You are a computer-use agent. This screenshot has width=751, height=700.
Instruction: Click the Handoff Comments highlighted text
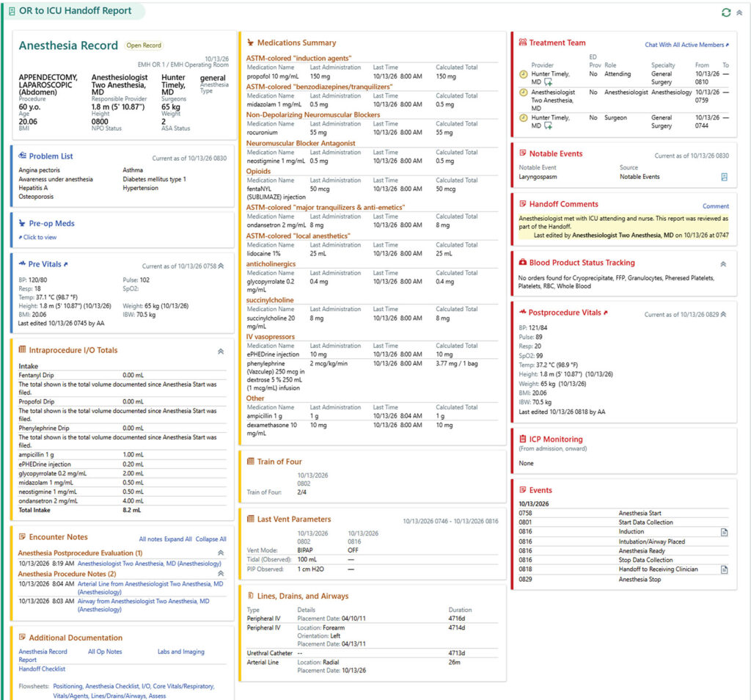[623, 227]
